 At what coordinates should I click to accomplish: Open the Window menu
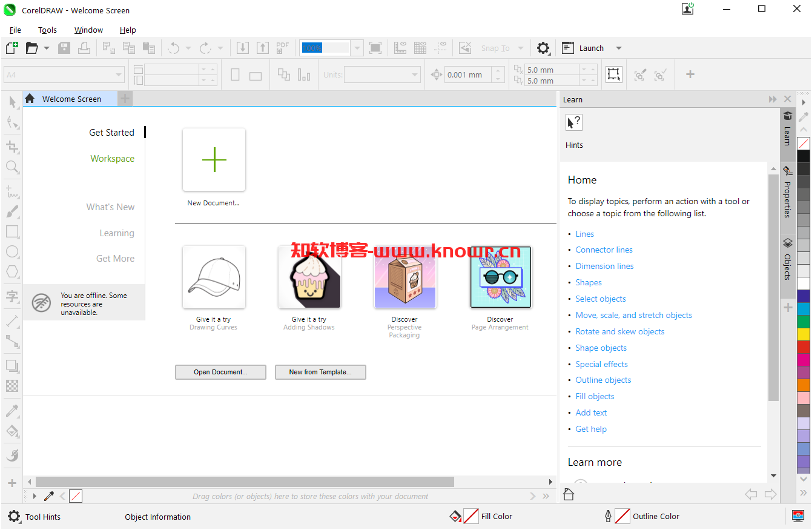tap(88, 30)
